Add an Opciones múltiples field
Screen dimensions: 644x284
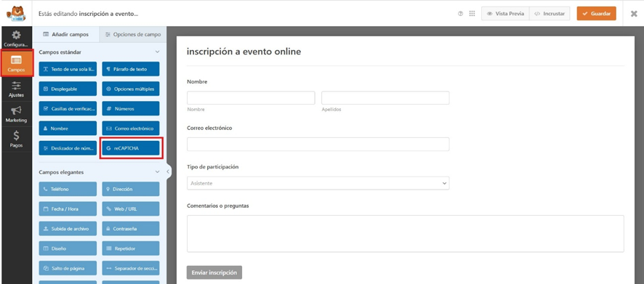[x=131, y=89]
